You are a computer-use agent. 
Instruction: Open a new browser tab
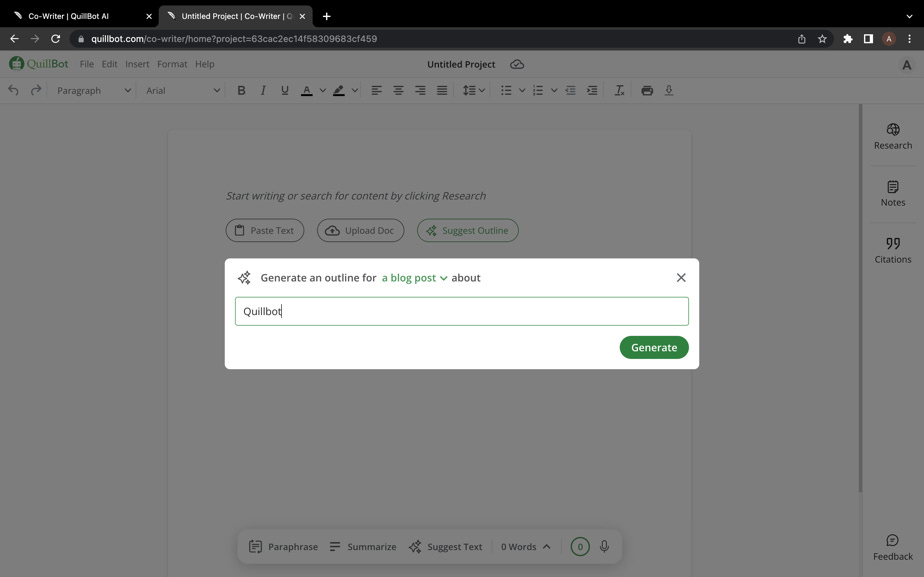(x=326, y=16)
